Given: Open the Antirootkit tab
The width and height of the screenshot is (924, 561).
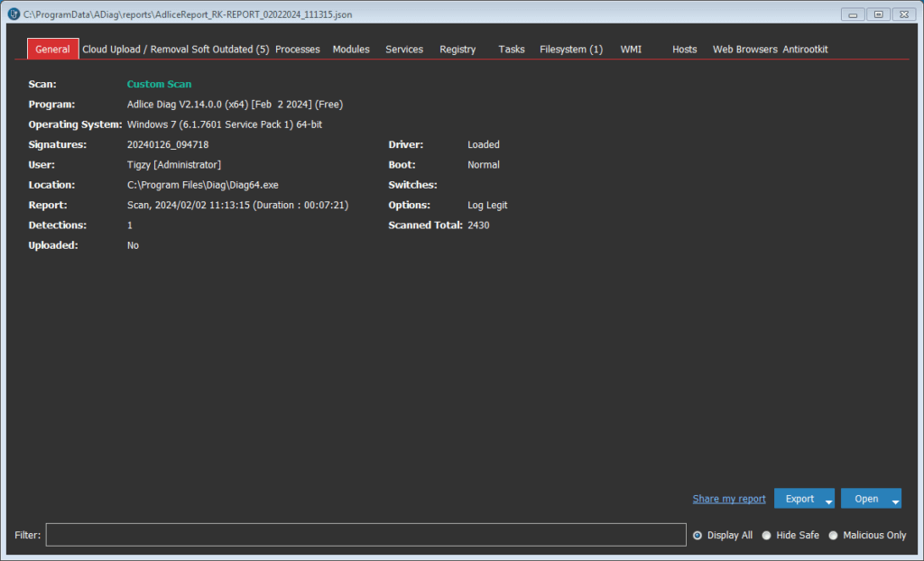Looking at the screenshot, I should (x=805, y=50).
